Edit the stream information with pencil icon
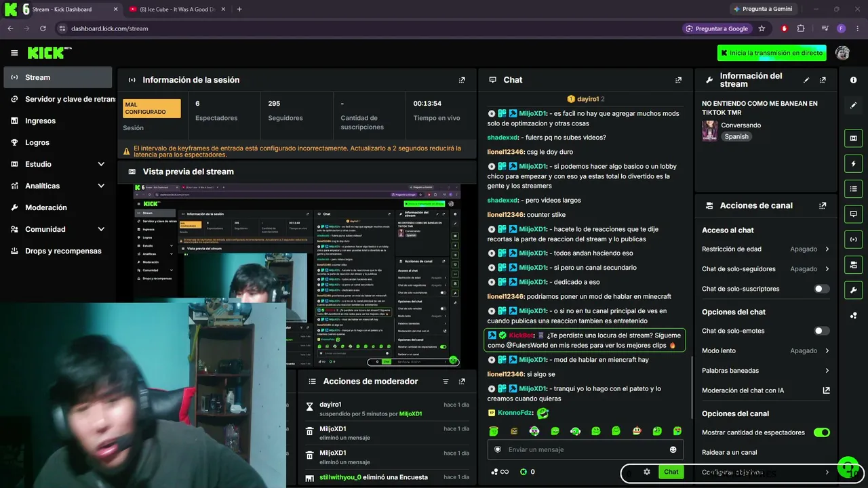Image resolution: width=868 pixels, height=488 pixels. point(806,80)
